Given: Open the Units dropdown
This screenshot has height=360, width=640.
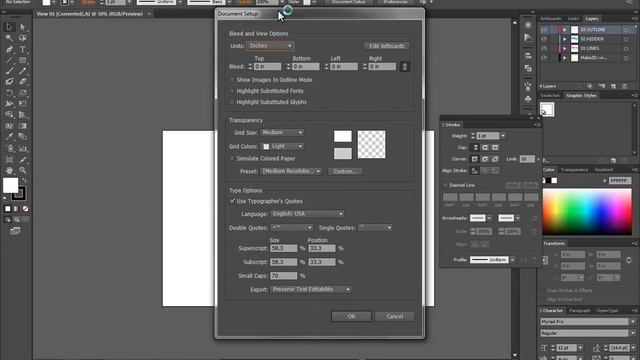Looking at the screenshot, I should pyautogui.click(x=270, y=46).
